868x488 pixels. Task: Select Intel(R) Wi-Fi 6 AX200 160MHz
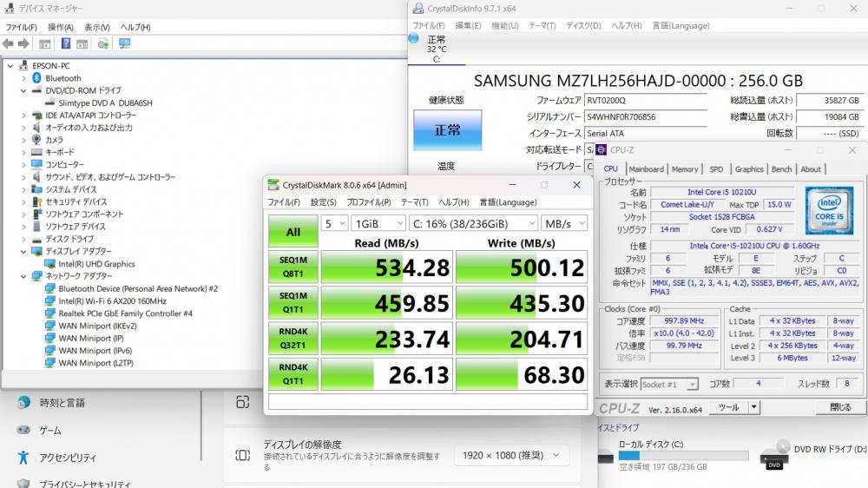click(112, 300)
